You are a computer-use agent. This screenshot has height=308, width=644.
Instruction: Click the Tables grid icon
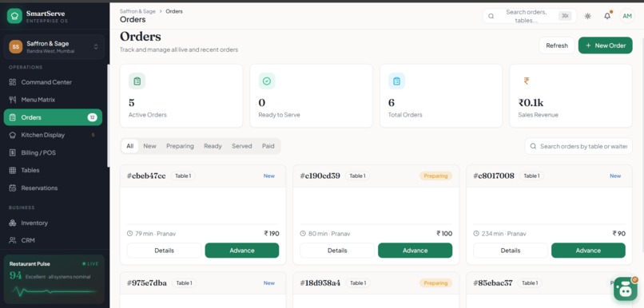coord(13,170)
